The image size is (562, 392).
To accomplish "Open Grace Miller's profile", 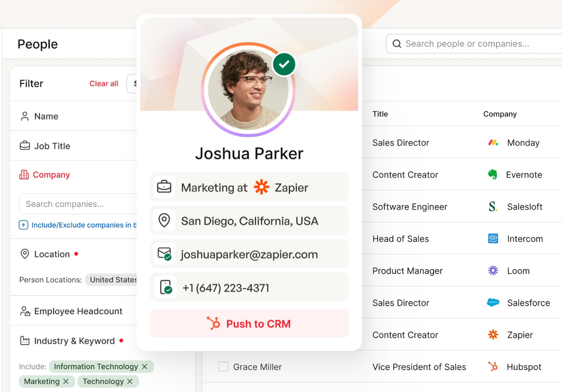I will pyautogui.click(x=258, y=367).
